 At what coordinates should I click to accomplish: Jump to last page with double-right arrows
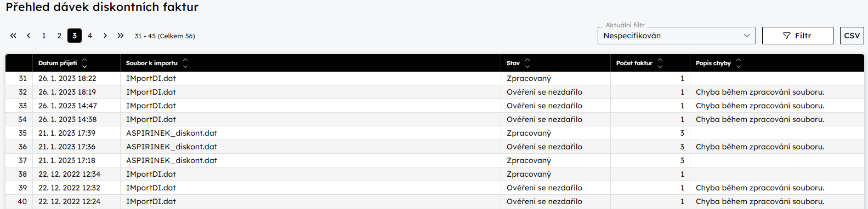coord(121,36)
